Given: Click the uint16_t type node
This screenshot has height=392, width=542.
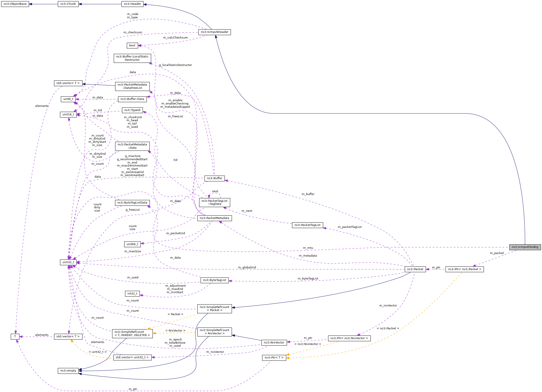Looking at the screenshot, I should click(68, 114).
